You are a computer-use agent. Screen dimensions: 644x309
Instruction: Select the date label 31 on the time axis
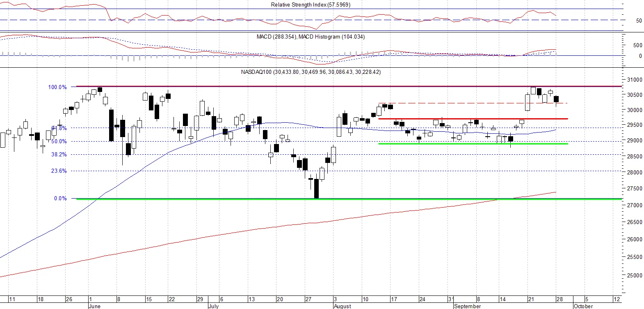[x=451, y=299]
